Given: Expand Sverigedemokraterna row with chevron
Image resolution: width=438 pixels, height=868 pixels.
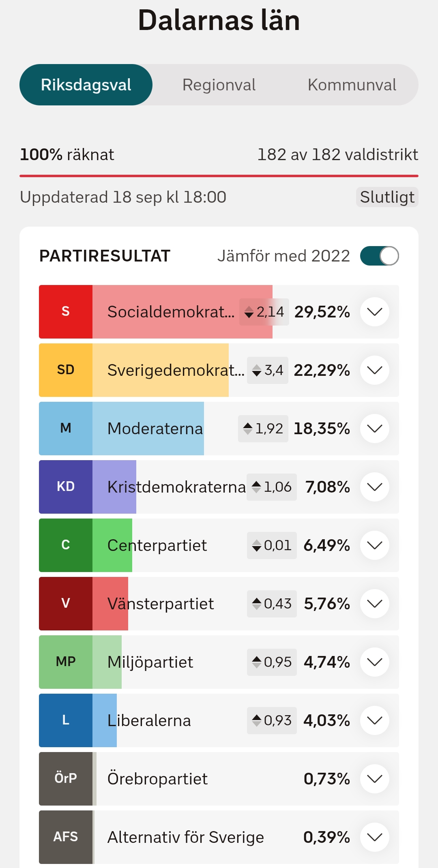Looking at the screenshot, I should [375, 370].
